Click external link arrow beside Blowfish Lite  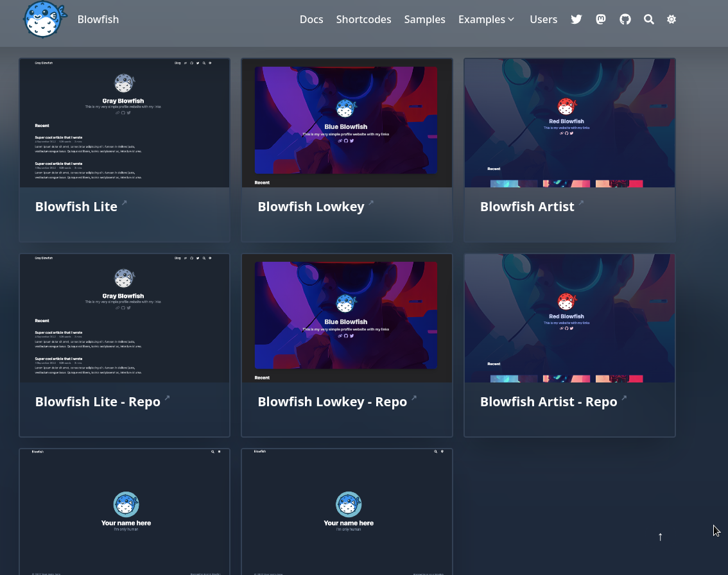pyautogui.click(x=125, y=203)
